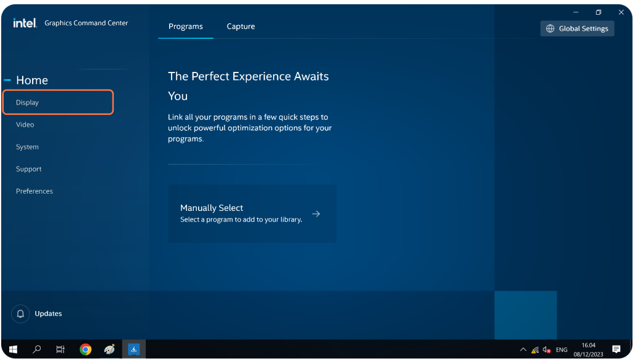Viewport: 638px width, 364px height.
Task: Open the notification center icon
Action: pos(616,349)
